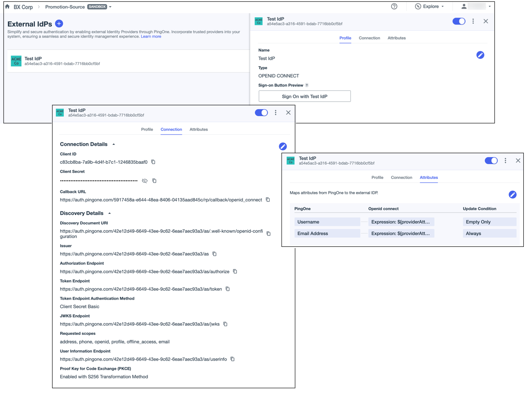Toggle the IdP enabled switch in Connection panel

(261, 113)
